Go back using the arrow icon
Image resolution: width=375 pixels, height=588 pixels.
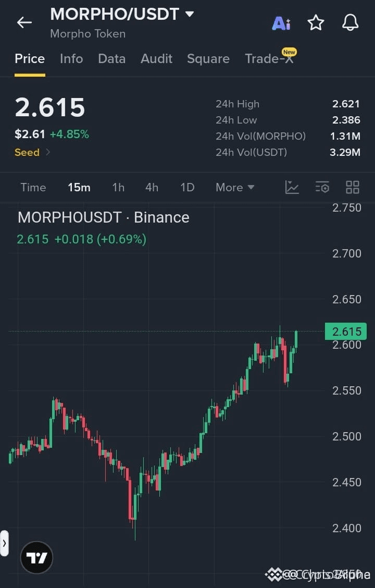point(24,22)
